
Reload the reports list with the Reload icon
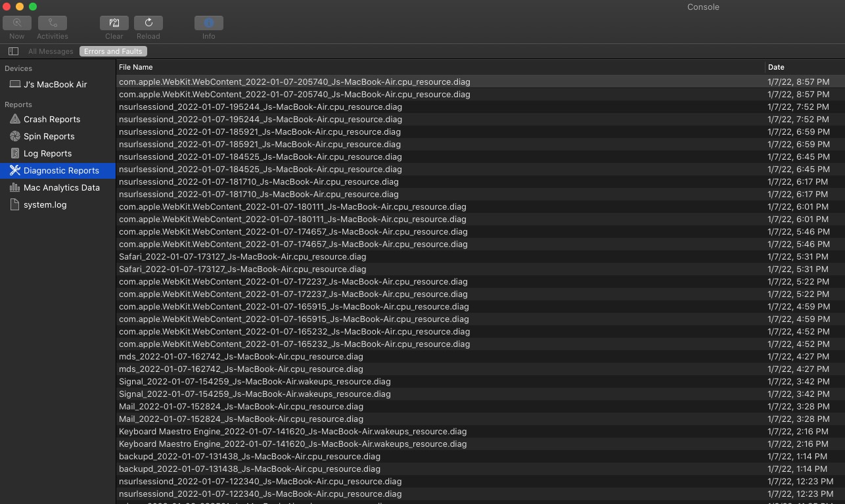click(x=148, y=22)
